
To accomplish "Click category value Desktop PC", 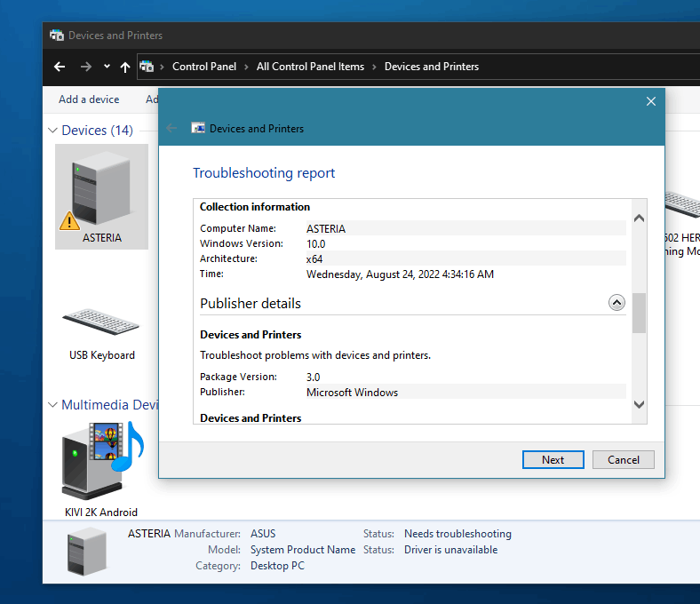I will 277,566.
